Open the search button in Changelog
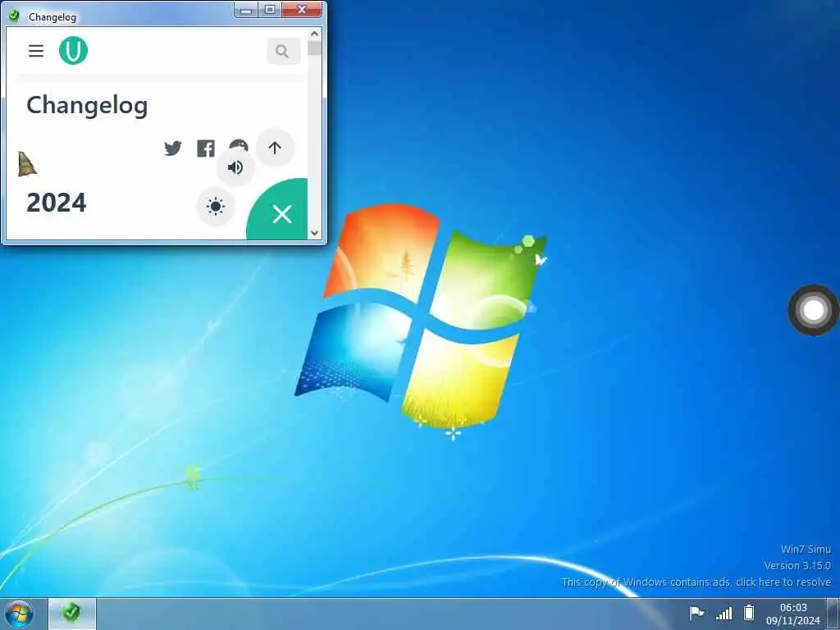Viewport: 840px width, 630px height. [283, 51]
